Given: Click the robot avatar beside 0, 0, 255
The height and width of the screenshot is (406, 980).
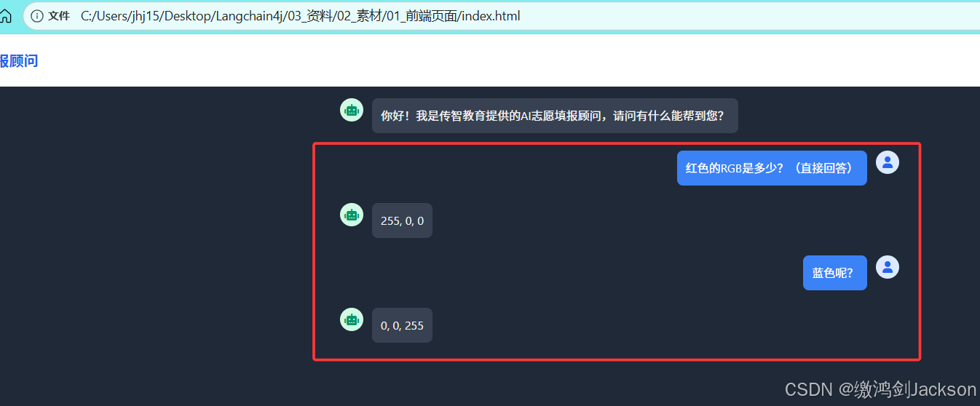Looking at the screenshot, I should point(352,319).
